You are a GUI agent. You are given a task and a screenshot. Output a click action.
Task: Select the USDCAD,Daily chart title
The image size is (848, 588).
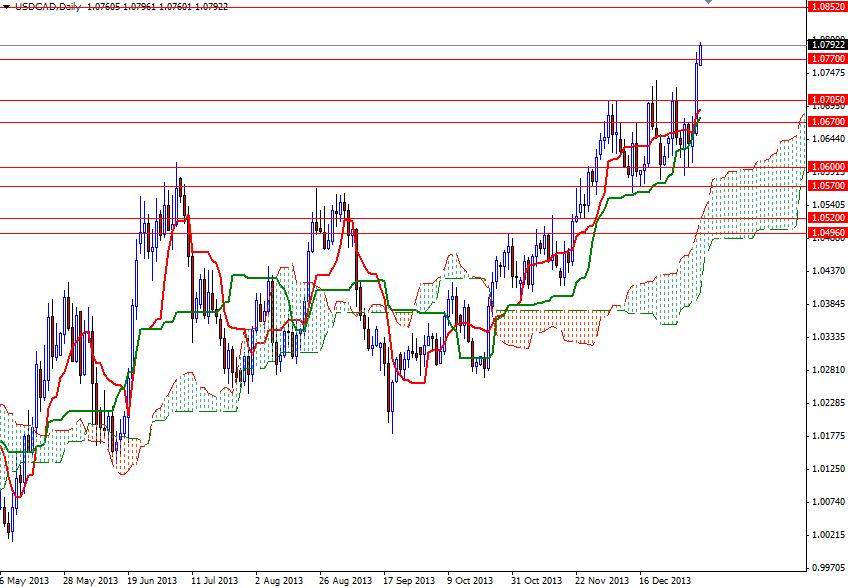tap(40, 4)
